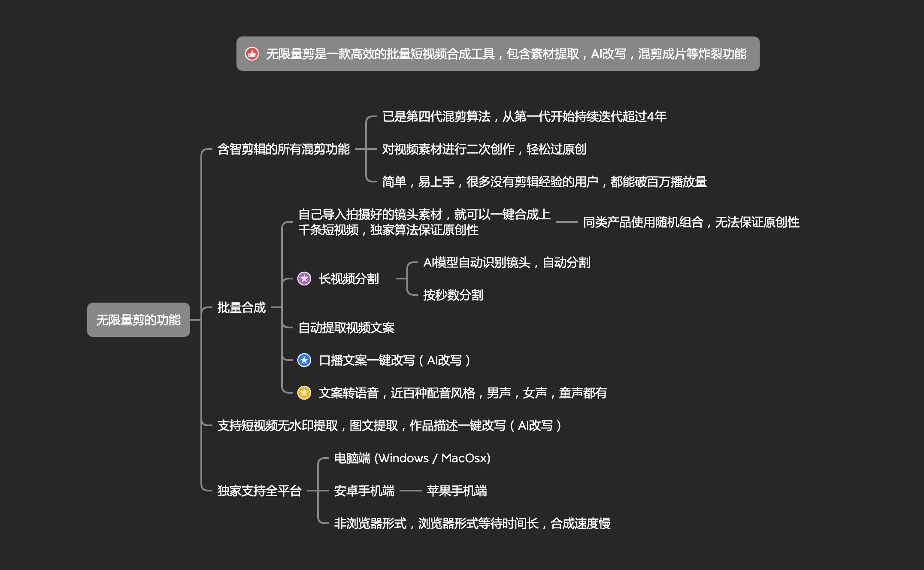Click the purple star marker icon
Viewport: 924px width, 570px height.
304,279
